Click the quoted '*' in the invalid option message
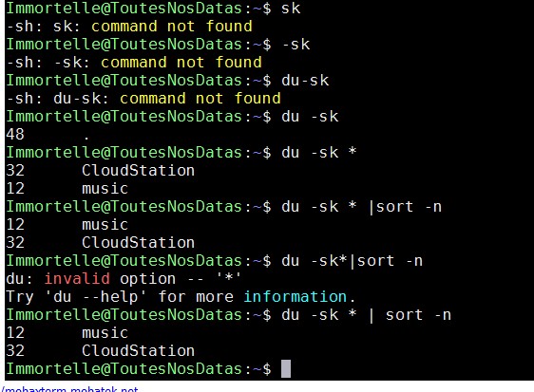Image resolution: width=534 pixels, height=392 pixels. point(229,277)
